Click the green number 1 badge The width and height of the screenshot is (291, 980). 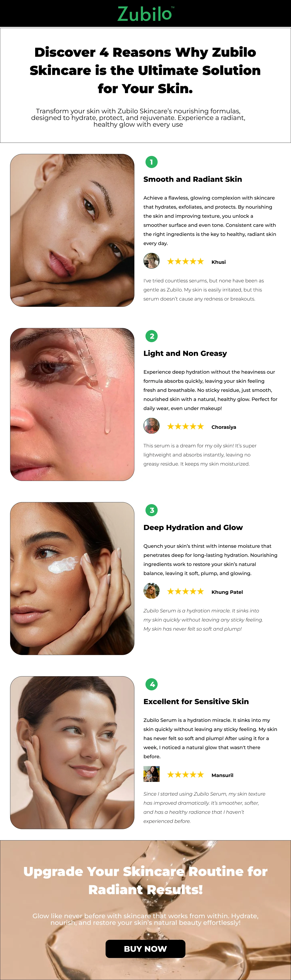click(151, 162)
